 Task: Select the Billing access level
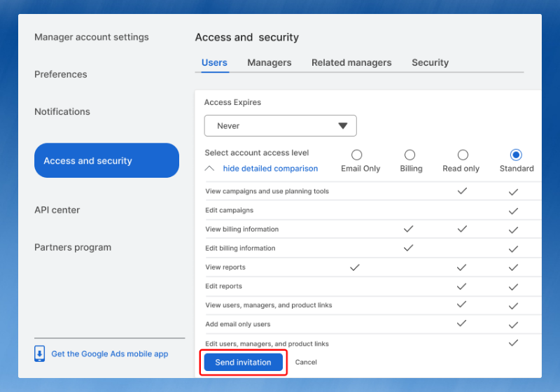[x=409, y=155]
